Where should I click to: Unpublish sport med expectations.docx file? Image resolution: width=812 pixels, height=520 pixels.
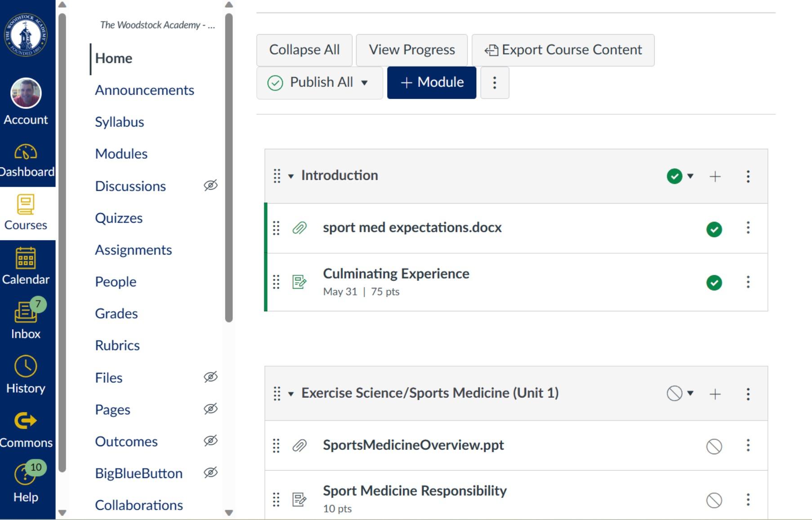pos(714,229)
